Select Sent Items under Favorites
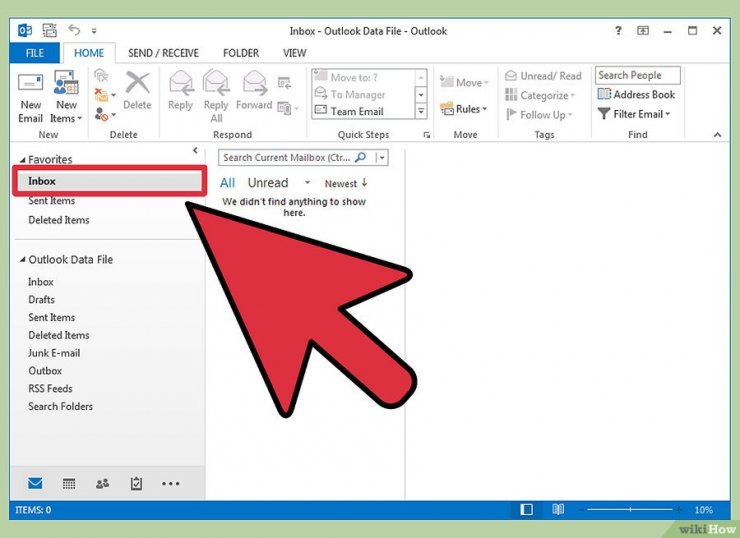This screenshot has width=740, height=538. click(51, 201)
